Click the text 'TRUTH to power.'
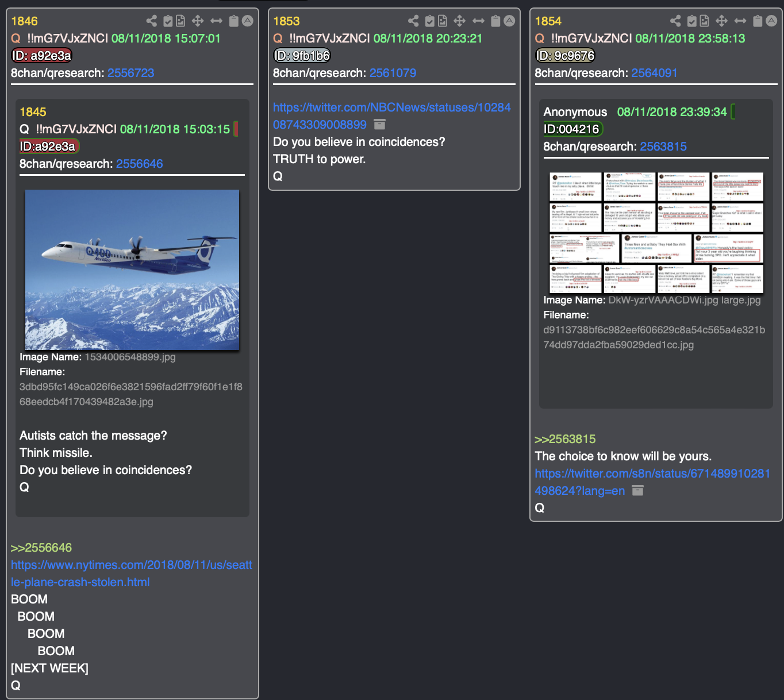The image size is (784, 700). 320,159
